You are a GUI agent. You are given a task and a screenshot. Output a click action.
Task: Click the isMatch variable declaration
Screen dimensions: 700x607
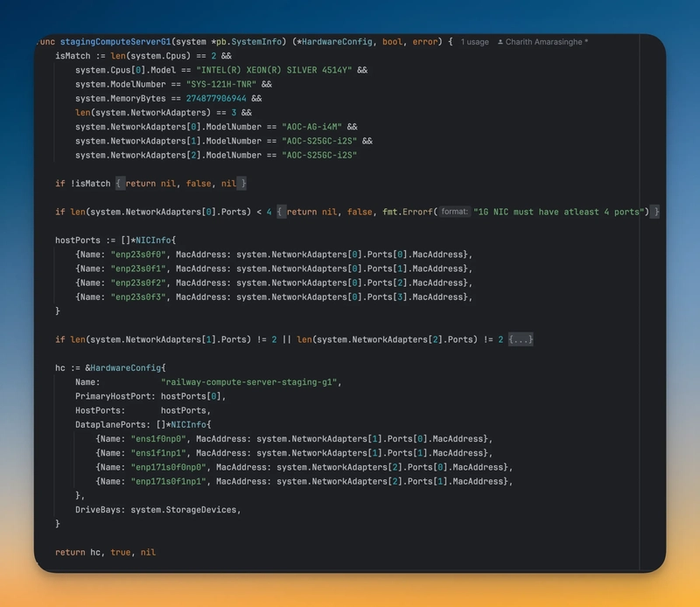(x=73, y=56)
